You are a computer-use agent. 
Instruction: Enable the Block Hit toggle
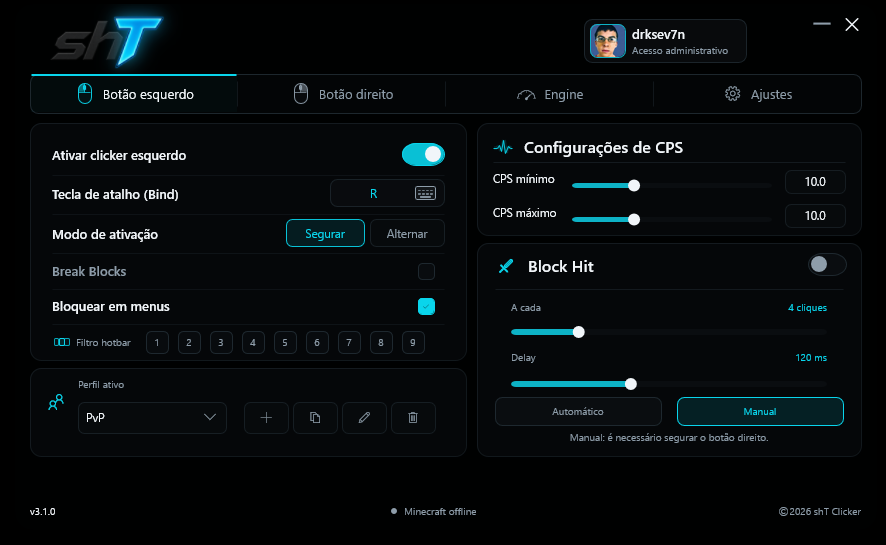827,264
